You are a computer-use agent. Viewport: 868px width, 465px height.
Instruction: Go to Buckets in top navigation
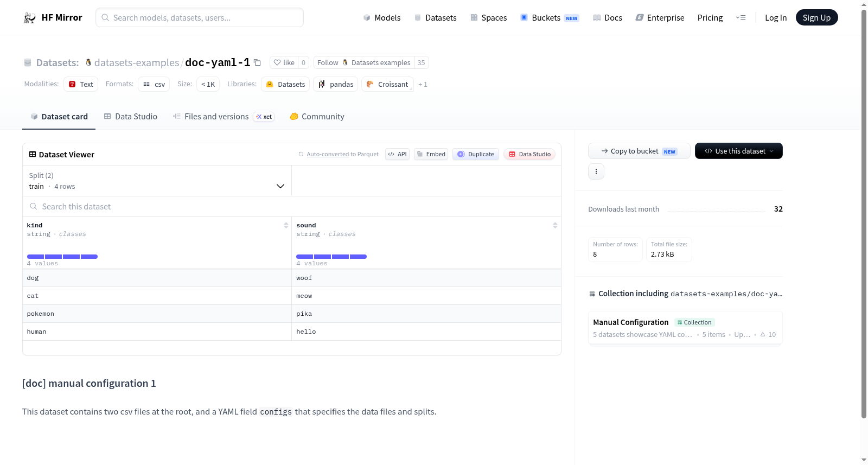550,18
